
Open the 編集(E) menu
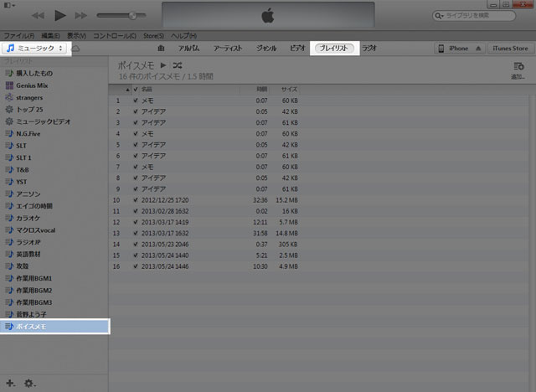coord(50,35)
